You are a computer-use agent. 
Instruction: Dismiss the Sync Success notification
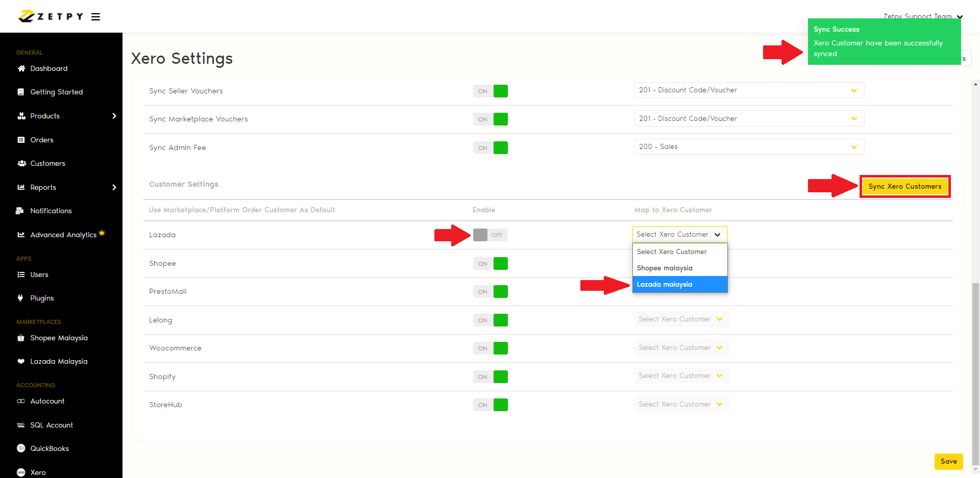[885, 42]
